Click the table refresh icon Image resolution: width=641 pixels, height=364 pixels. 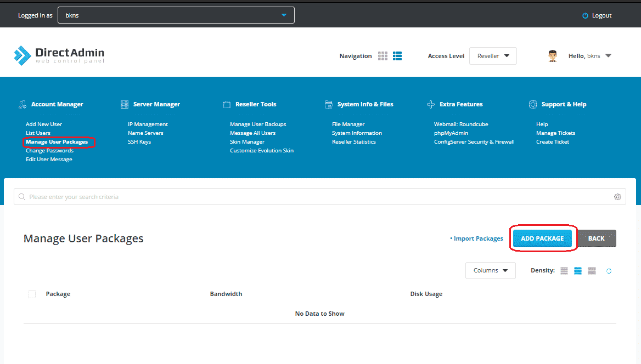[x=609, y=271]
